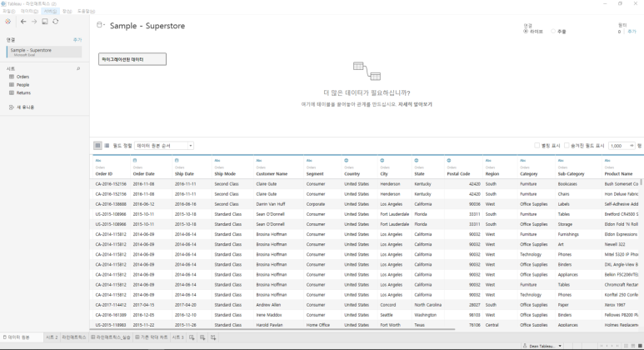Click the Order ID column header
The height and width of the screenshot is (350, 644).
click(104, 174)
